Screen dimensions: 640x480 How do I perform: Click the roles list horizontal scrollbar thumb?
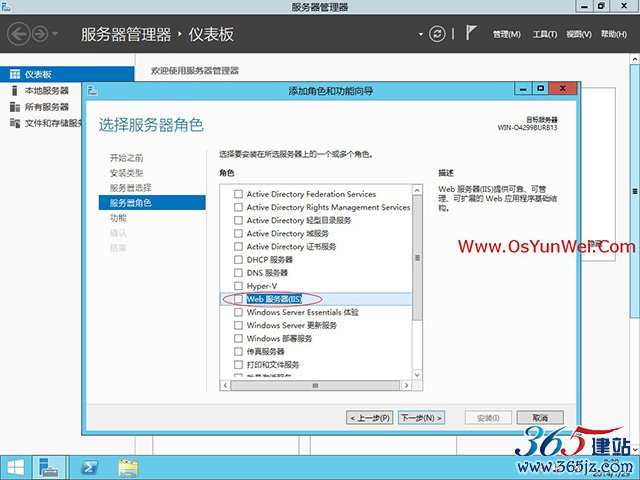[315, 385]
